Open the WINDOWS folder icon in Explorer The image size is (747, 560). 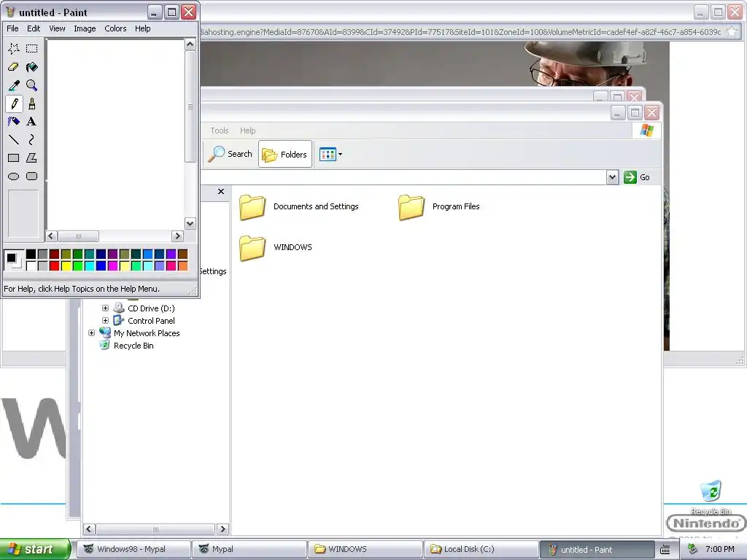(252, 248)
